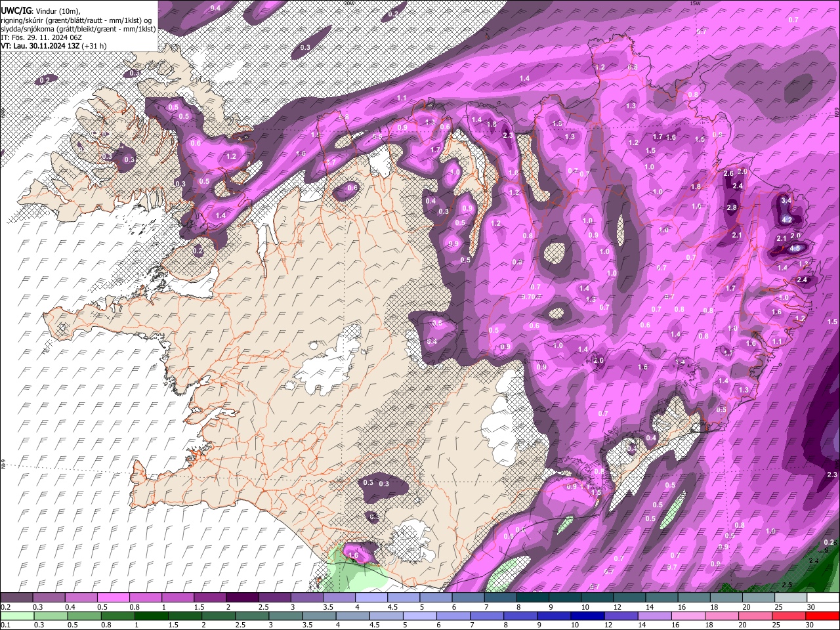Click the 'UWC/IG: Vindur (10m),' title line
840x630 pixels.
pos(41,11)
